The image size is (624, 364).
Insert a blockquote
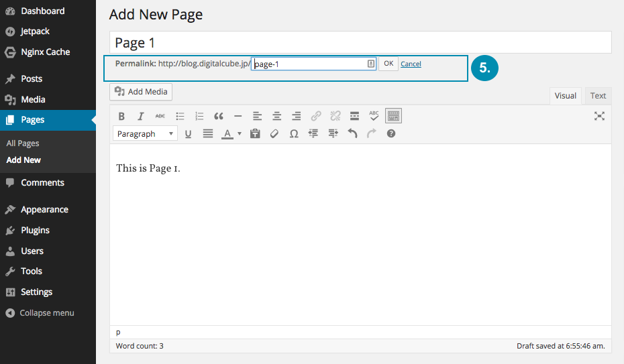pos(219,116)
